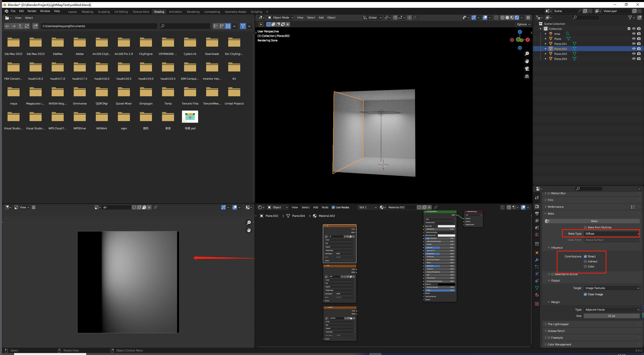Image resolution: width=644 pixels, height=355 pixels.
Task: Go to parent directory in file browser
Action: [20, 26]
